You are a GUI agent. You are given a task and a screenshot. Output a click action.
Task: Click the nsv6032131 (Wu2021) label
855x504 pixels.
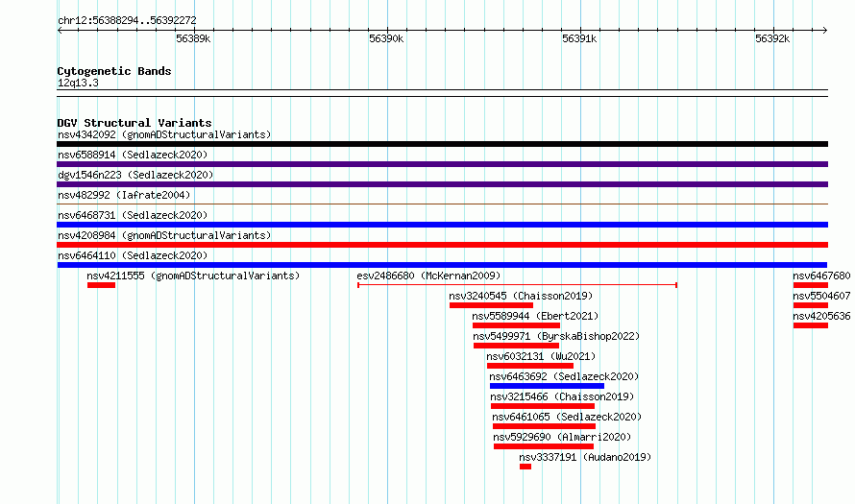click(541, 356)
